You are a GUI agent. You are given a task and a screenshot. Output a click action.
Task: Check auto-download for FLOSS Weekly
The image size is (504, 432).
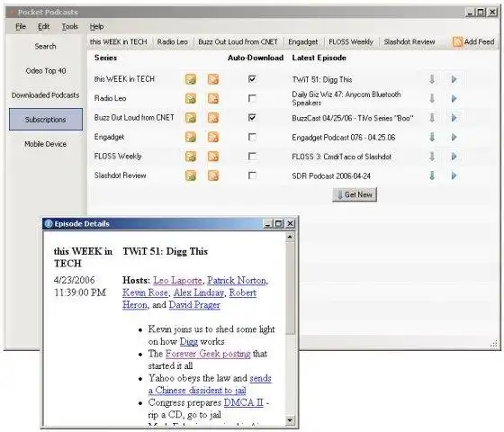pos(252,157)
